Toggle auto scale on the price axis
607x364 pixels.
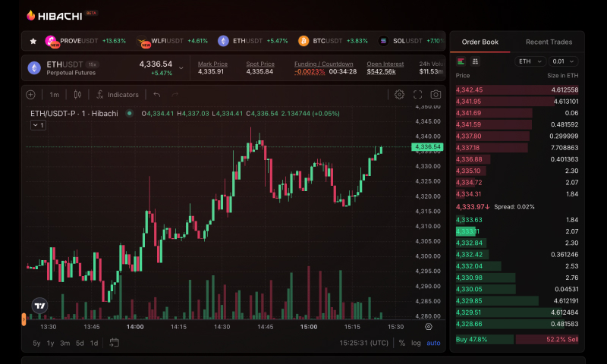pyautogui.click(x=433, y=343)
